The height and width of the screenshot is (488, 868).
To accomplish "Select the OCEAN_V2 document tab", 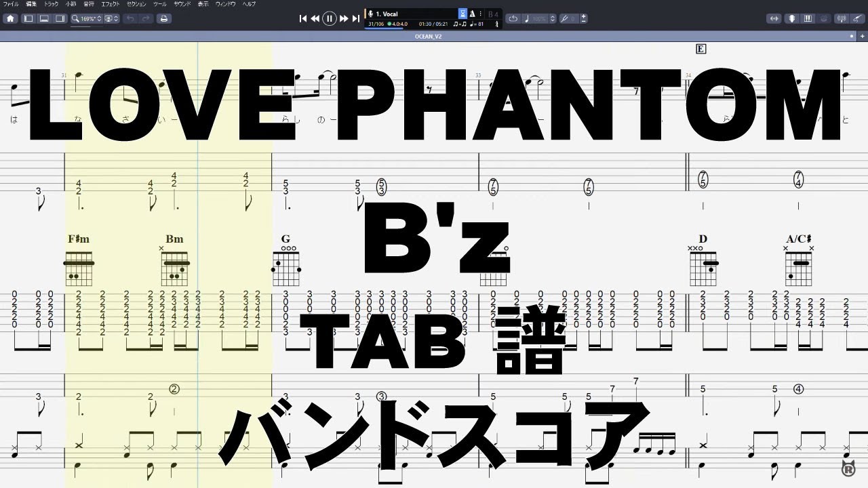I will click(x=428, y=37).
